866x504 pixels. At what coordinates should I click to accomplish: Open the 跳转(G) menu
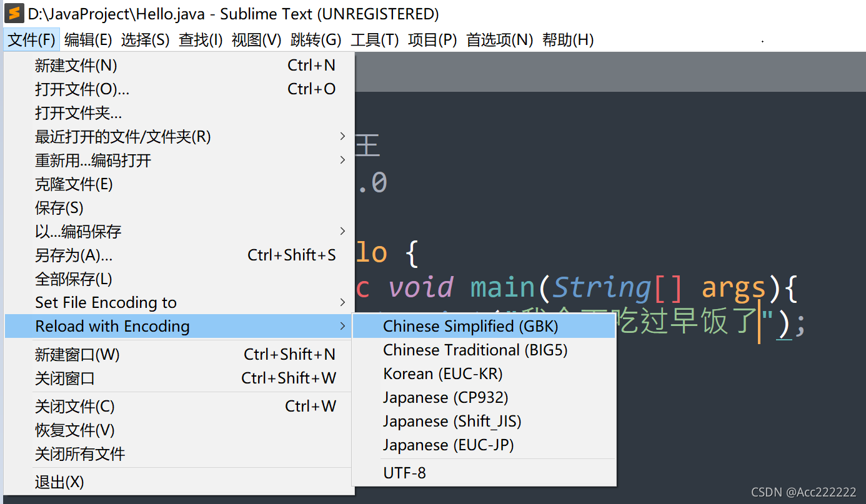click(316, 41)
